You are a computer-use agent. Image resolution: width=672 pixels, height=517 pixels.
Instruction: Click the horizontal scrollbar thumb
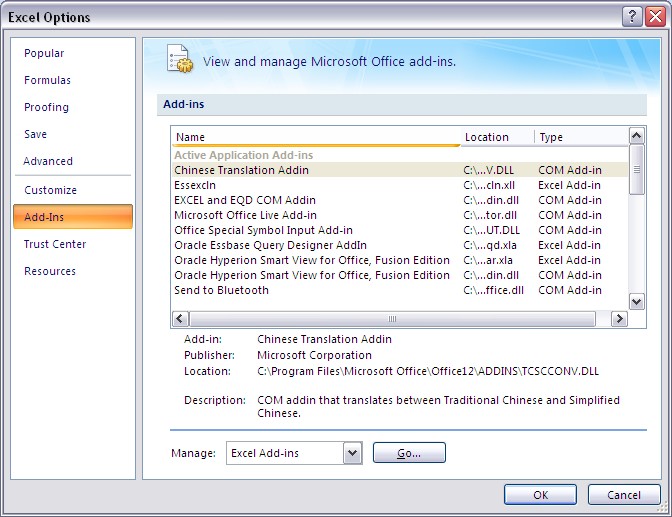pyautogui.click(x=393, y=319)
